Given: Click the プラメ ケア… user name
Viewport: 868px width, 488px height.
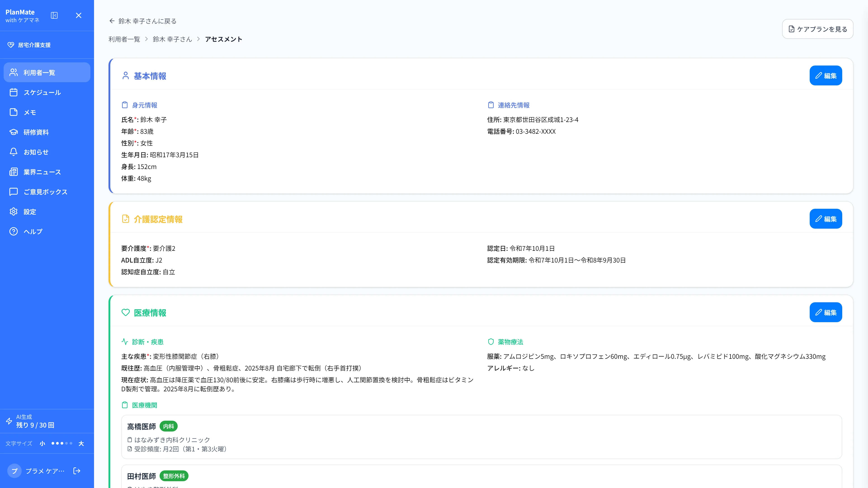Looking at the screenshot, I should point(45,471).
